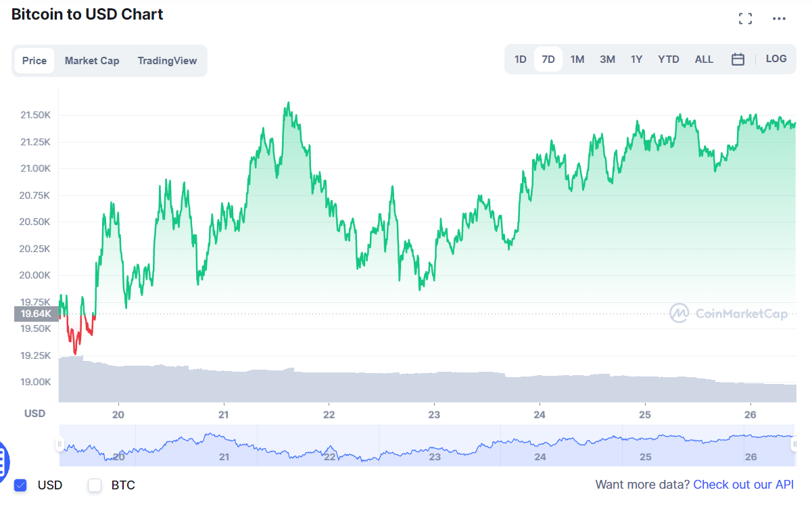This screenshot has height=511, width=812.
Task: Select the 1M time range
Action: (577, 59)
